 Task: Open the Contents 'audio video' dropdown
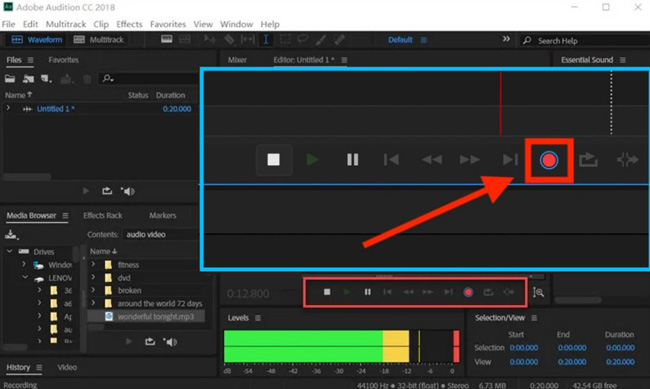(161, 235)
